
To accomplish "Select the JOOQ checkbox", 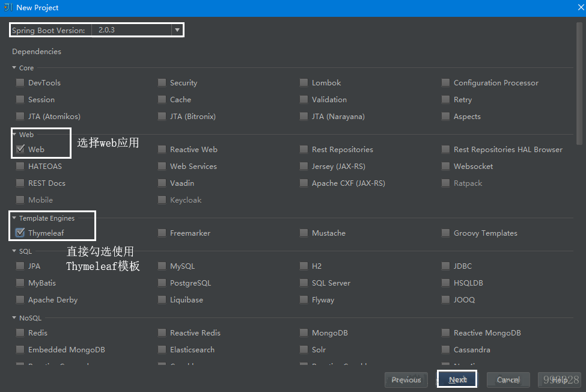I will [445, 299].
